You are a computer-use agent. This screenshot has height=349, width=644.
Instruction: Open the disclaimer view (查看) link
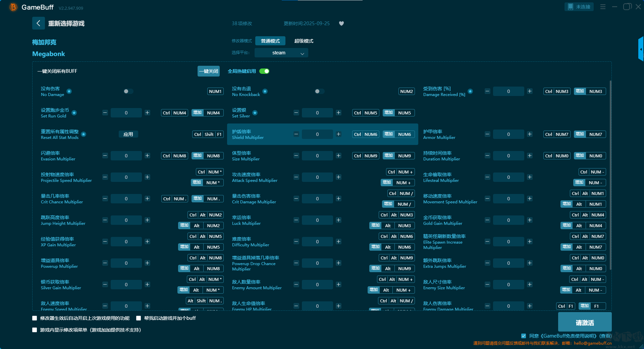tap(605, 336)
